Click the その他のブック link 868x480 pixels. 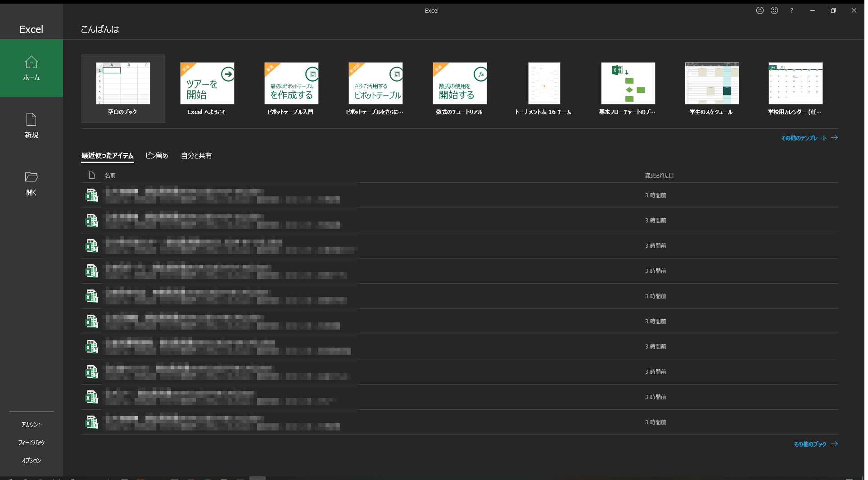(x=810, y=444)
